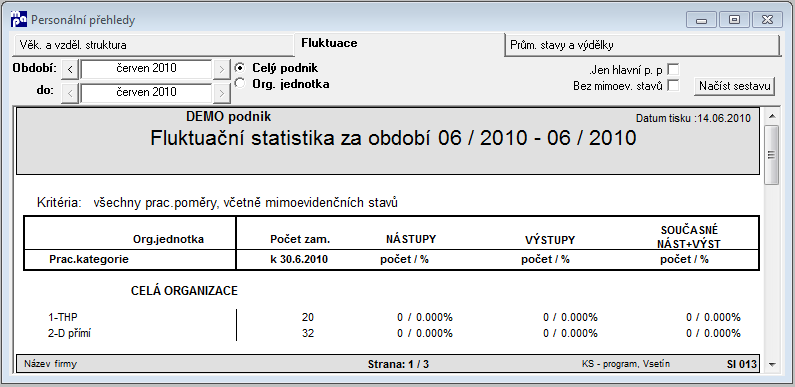Select the Fluktuace tab
Screen dimensions: 795x387
pos(400,44)
